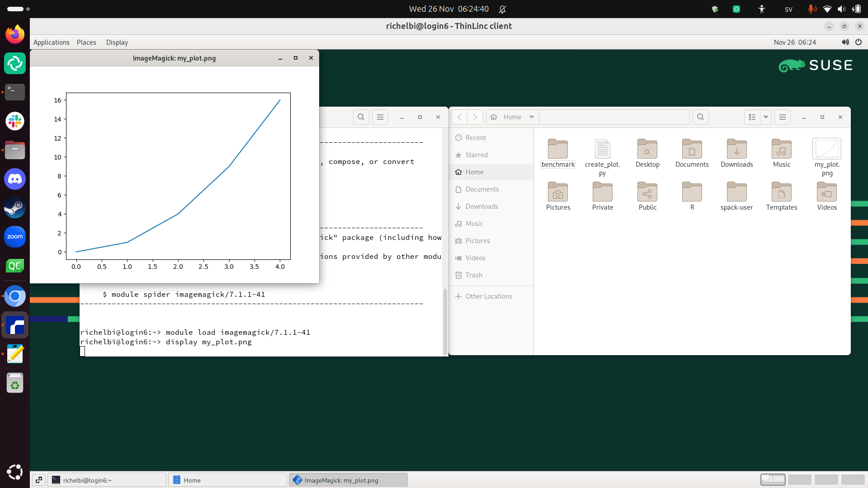
Task: Open Trash in the sidebar
Action: 473,275
